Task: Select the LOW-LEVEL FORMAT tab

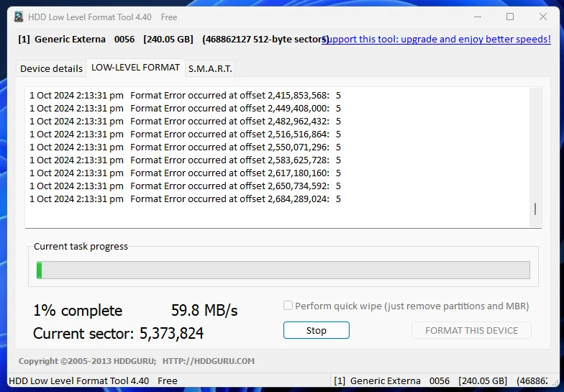Action: [x=135, y=68]
